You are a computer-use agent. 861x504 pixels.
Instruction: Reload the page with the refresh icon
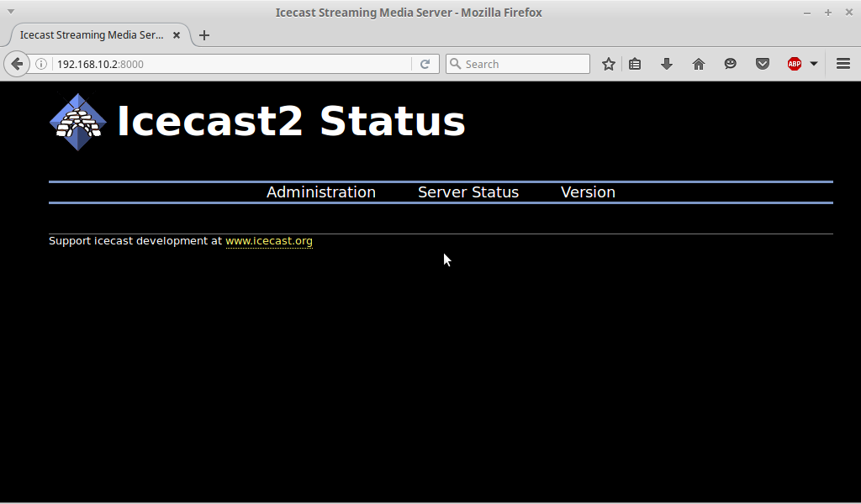[425, 64]
